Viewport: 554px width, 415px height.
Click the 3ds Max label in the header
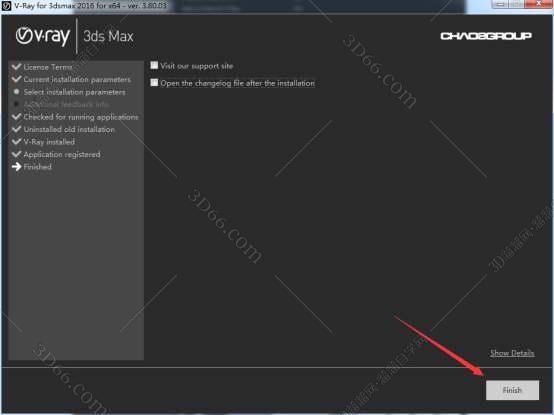108,36
